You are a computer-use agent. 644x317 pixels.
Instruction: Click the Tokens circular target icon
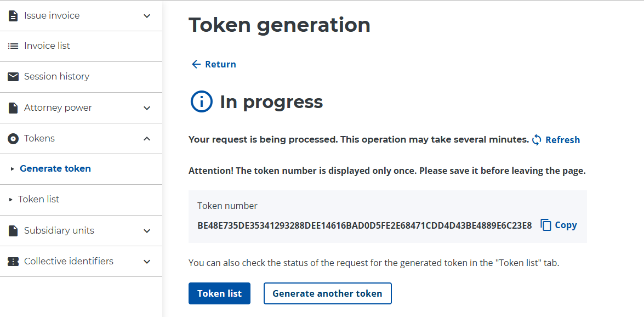point(13,138)
